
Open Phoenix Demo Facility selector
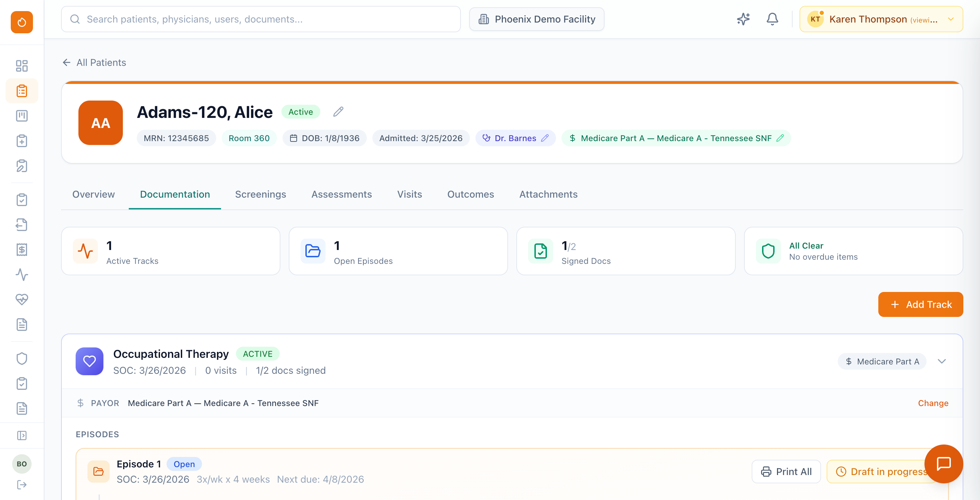tap(537, 19)
